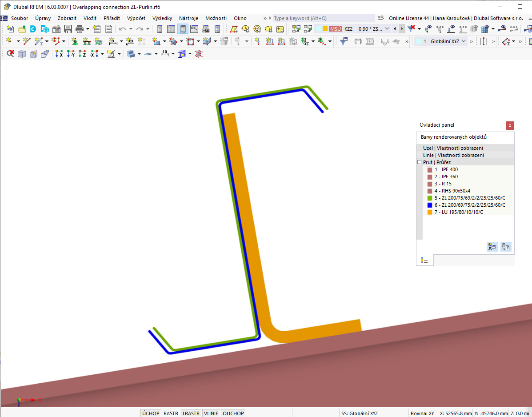The height and width of the screenshot is (417, 532).
Task: Open the tables window icon
Action: 171,29
